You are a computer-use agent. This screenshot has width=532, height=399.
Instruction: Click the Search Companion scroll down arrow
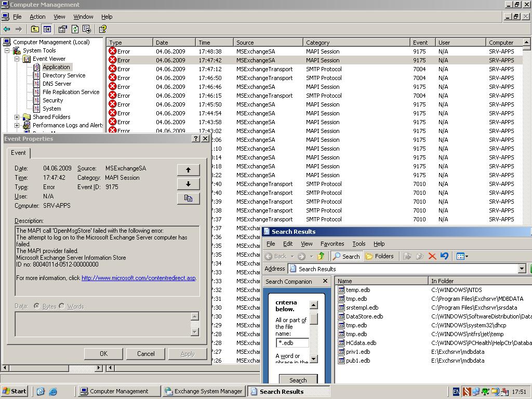tap(314, 358)
